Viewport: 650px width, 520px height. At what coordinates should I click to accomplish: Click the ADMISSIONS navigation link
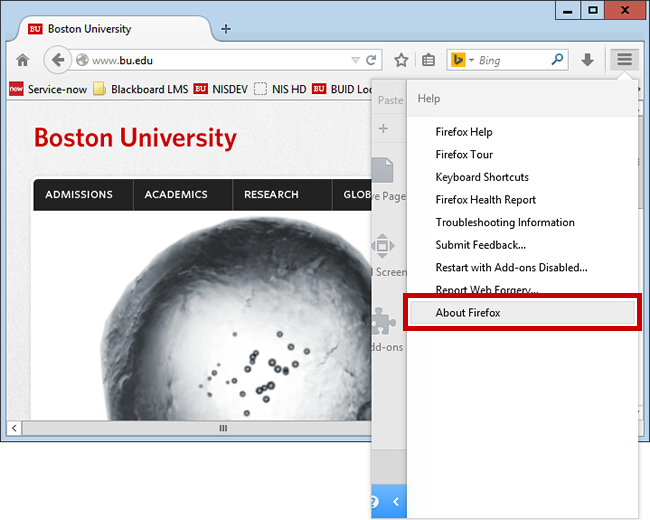point(79,195)
